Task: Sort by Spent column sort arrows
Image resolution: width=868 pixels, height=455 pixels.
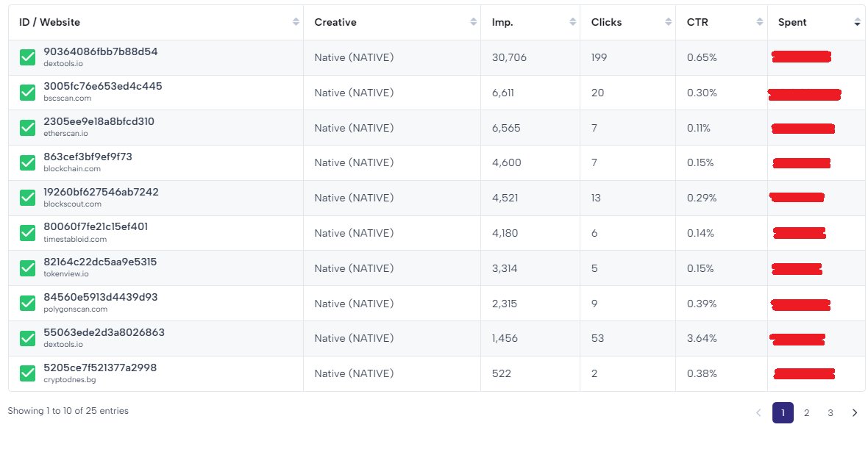Action: pyautogui.click(x=857, y=21)
